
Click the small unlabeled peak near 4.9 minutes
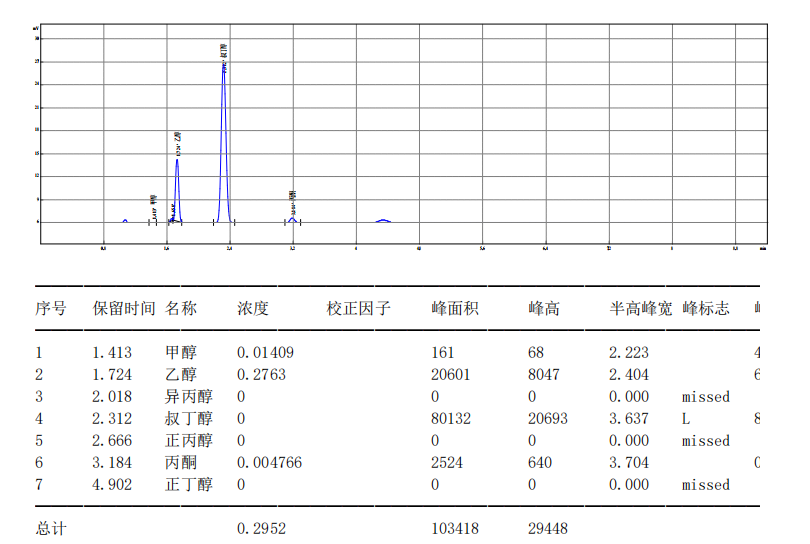pos(383,220)
